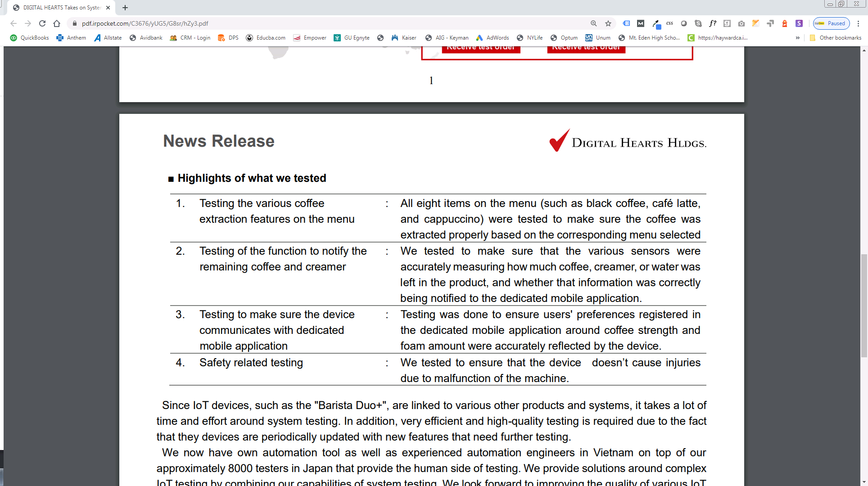868x486 pixels.
Task: Go forward to the next page
Action: [28, 23]
